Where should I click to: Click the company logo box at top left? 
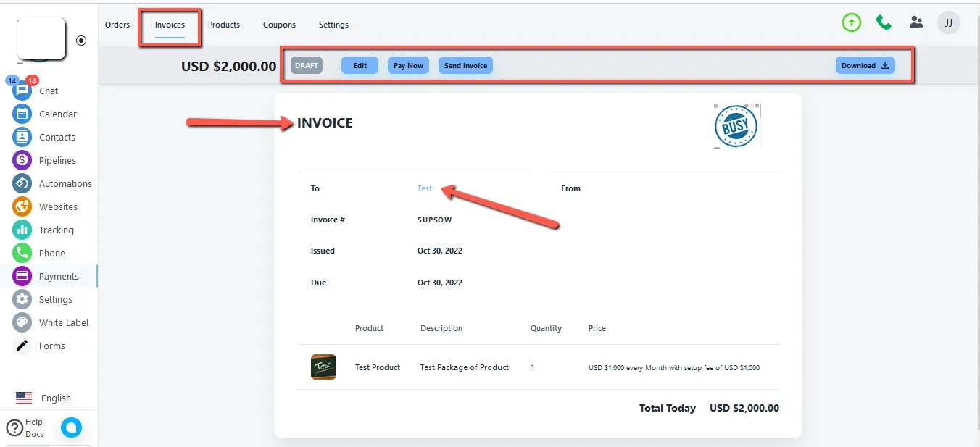[x=41, y=38]
